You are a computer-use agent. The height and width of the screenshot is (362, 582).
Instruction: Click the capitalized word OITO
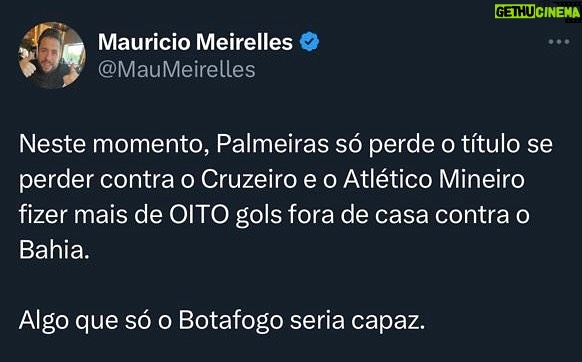(199, 215)
